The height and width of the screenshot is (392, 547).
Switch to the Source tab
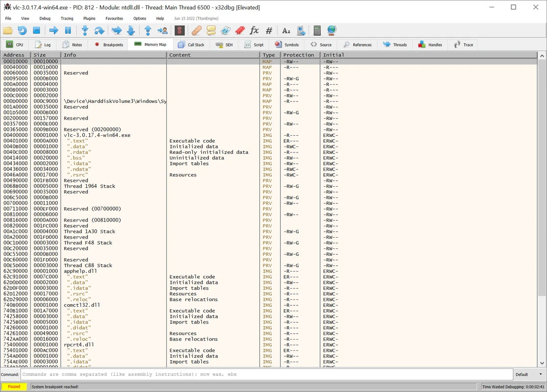[322, 45]
